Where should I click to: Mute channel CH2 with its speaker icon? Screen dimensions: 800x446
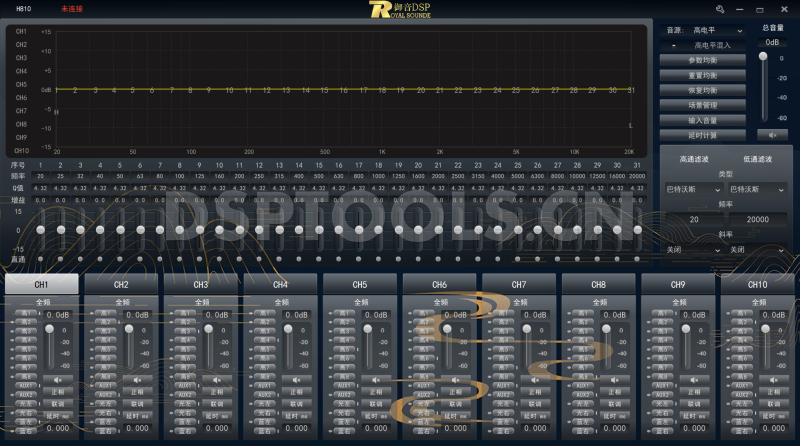[137, 380]
